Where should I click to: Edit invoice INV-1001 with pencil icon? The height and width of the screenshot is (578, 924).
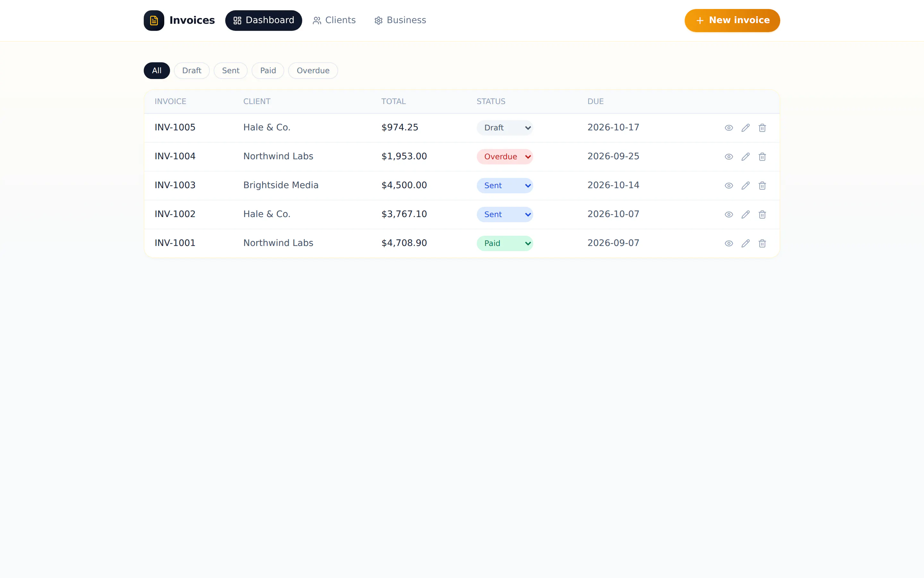click(745, 243)
